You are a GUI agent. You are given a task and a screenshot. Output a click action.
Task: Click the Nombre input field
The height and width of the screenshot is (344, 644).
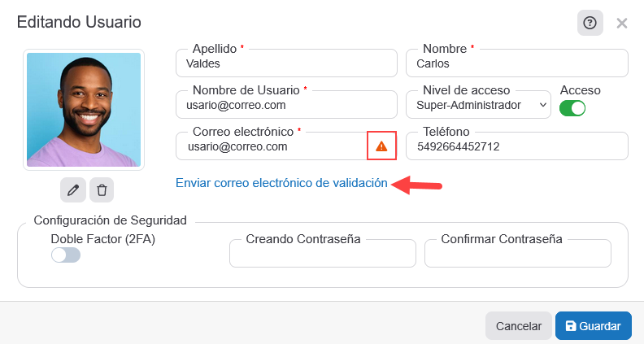tap(516, 63)
